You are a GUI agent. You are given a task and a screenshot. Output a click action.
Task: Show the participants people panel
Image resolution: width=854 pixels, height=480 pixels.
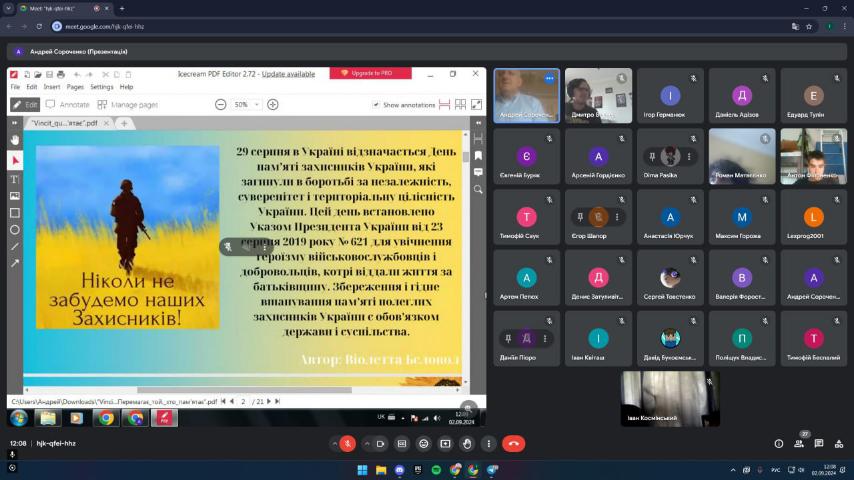coord(798,443)
